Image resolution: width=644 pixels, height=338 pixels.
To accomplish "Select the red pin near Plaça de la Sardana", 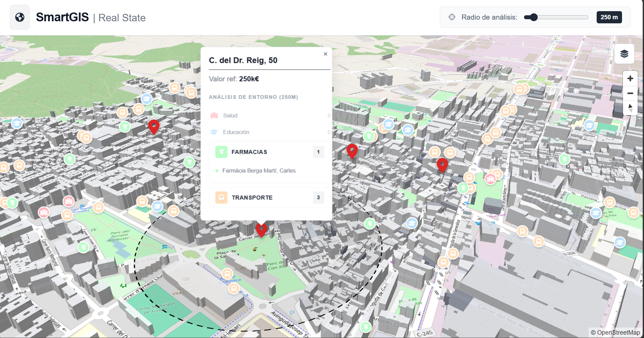I will [x=261, y=228].
